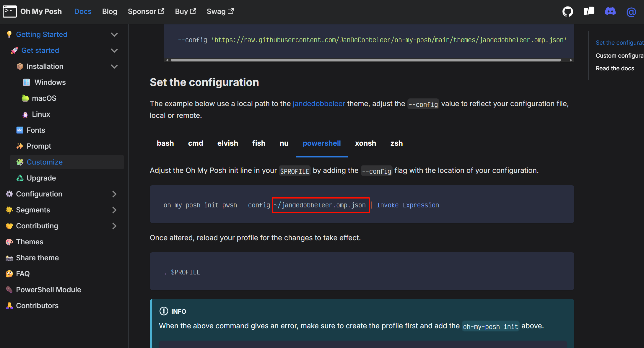The height and width of the screenshot is (348, 644).
Task: Switch to the cmd tab
Action: (x=196, y=143)
